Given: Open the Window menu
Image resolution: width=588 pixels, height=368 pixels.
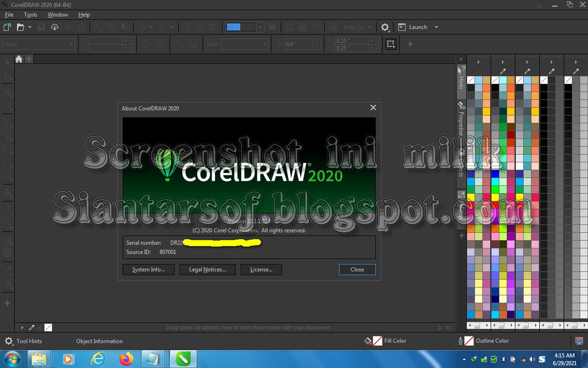Looking at the screenshot, I should (x=58, y=15).
